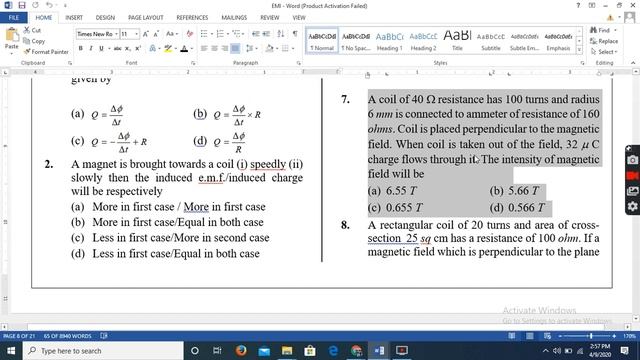
Task: Center the paragraph text
Action: coord(214,49)
